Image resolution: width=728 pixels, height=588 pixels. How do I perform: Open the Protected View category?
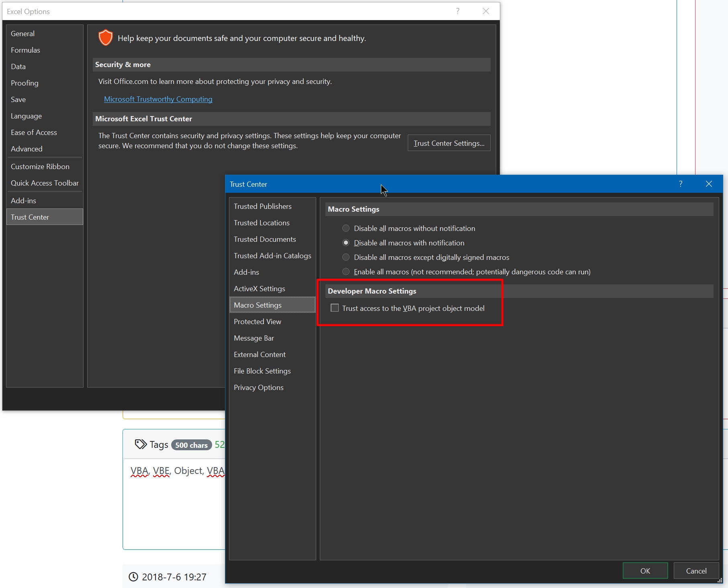258,322
